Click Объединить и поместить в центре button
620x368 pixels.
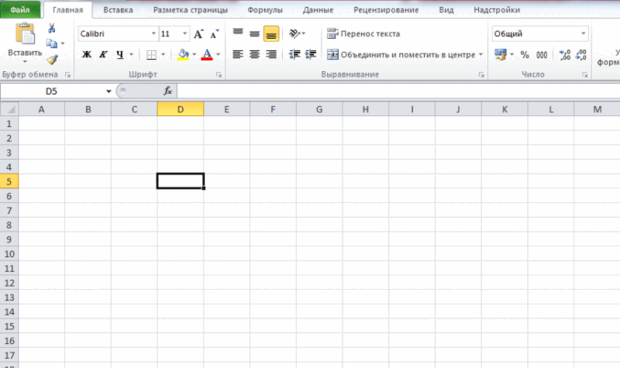(401, 55)
